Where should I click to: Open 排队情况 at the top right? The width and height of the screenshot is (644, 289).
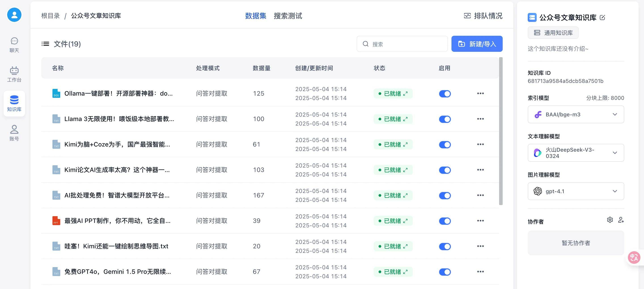pos(483,15)
